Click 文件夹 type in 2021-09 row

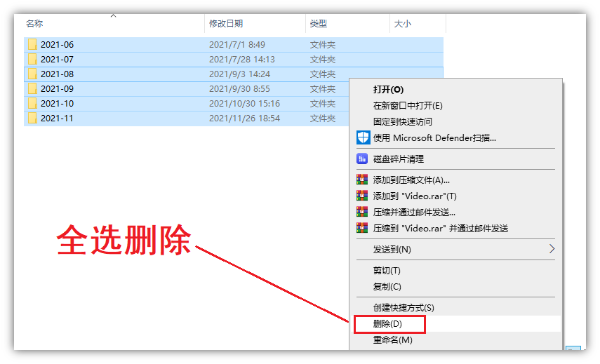[323, 88]
